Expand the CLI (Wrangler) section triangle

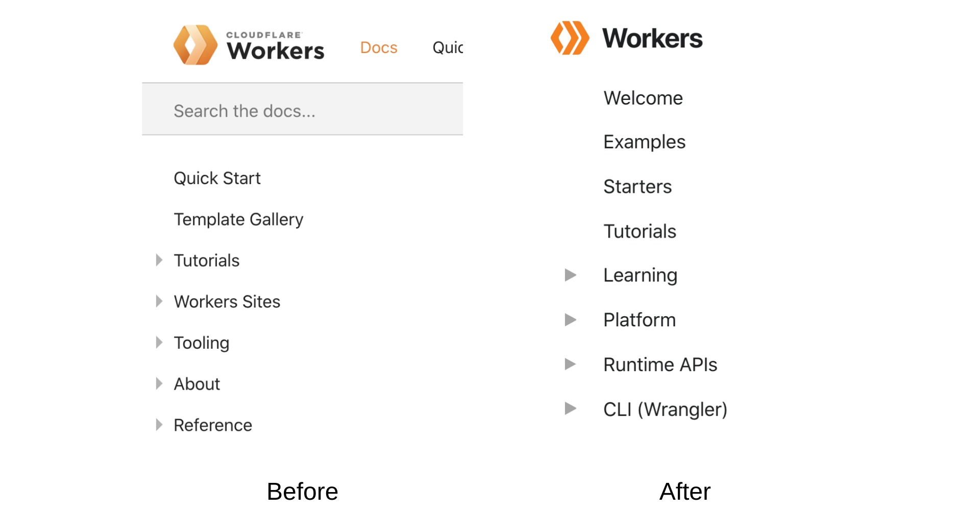(571, 408)
